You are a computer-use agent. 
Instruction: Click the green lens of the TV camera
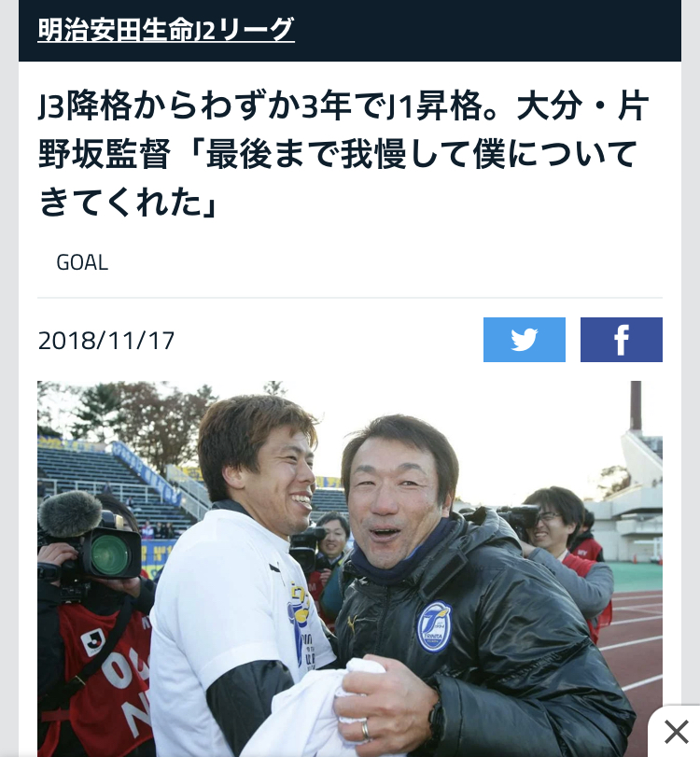pos(110,554)
